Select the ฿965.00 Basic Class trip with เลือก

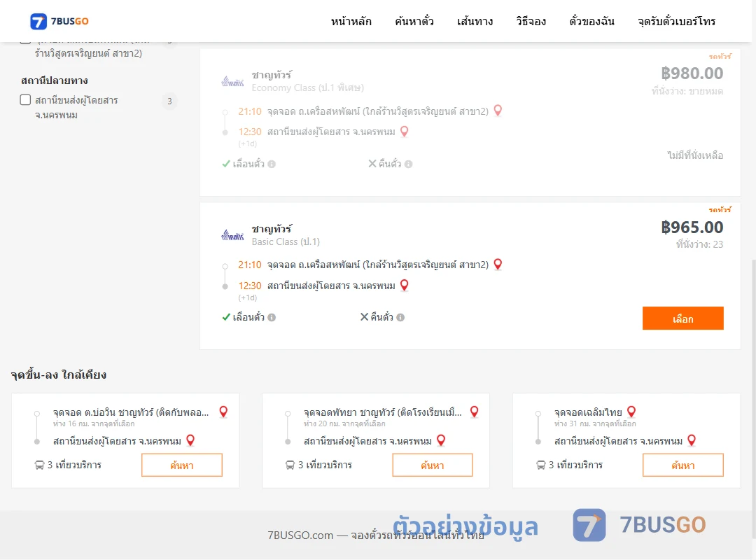[x=682, y=318]
